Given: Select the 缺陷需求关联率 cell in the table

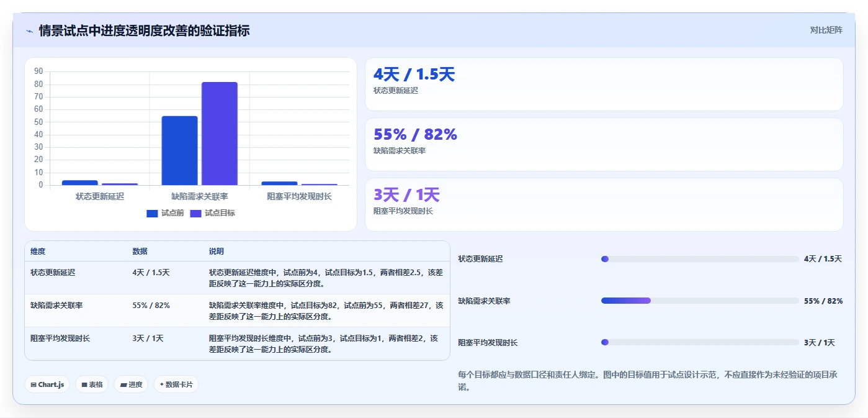Looking at the screenshot, I should point(56,305).
